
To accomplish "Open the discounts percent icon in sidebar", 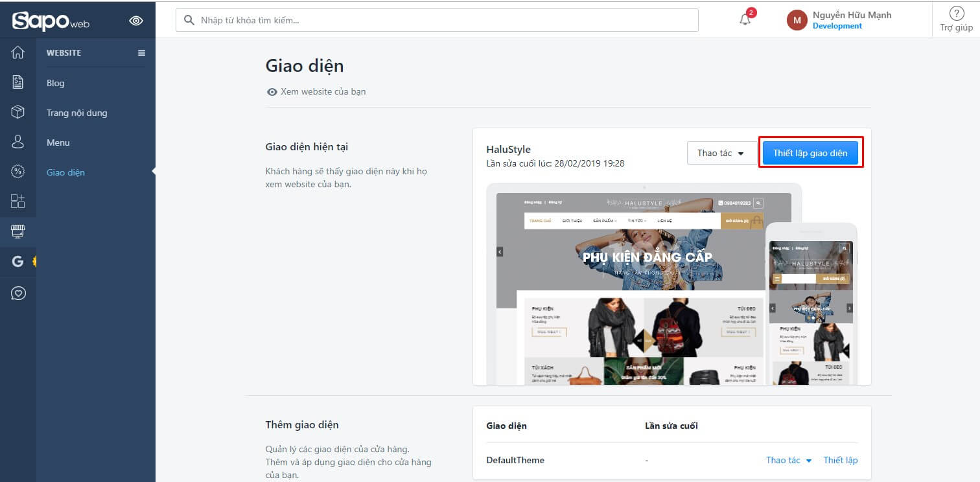I will tap(18, 172).
